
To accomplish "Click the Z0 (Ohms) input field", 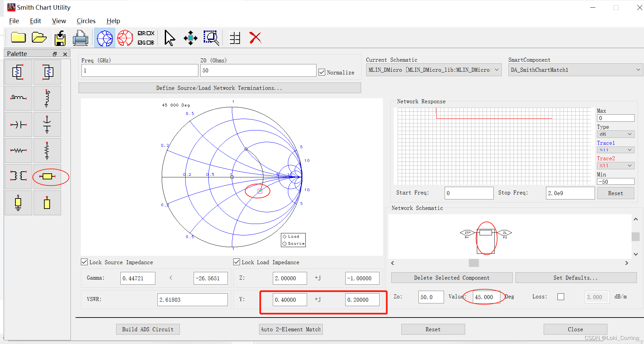I will (258, 70).
